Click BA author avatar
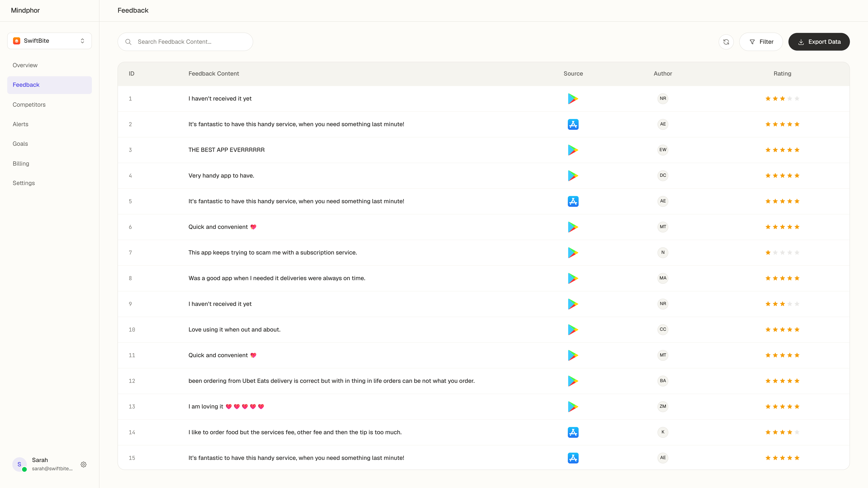 click(663, 381)
